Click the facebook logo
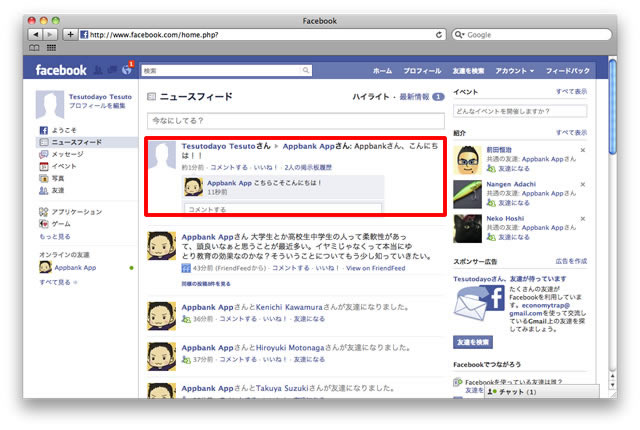 click(61, 70)
